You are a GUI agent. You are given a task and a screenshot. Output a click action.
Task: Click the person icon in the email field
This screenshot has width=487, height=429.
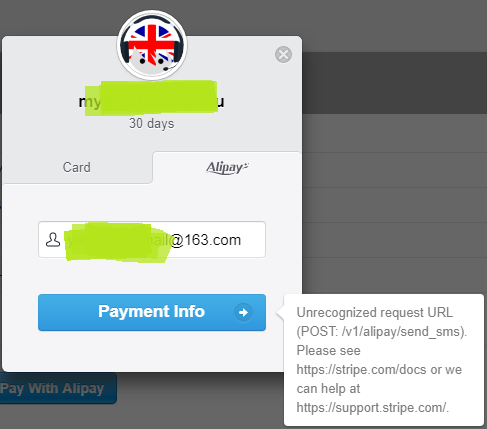[53, 240]
